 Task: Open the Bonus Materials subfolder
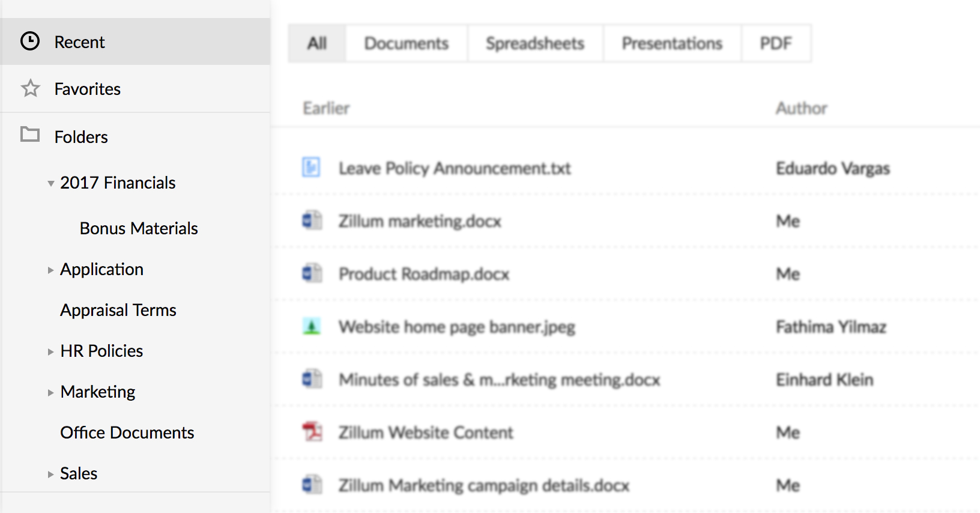click(139, 228)
